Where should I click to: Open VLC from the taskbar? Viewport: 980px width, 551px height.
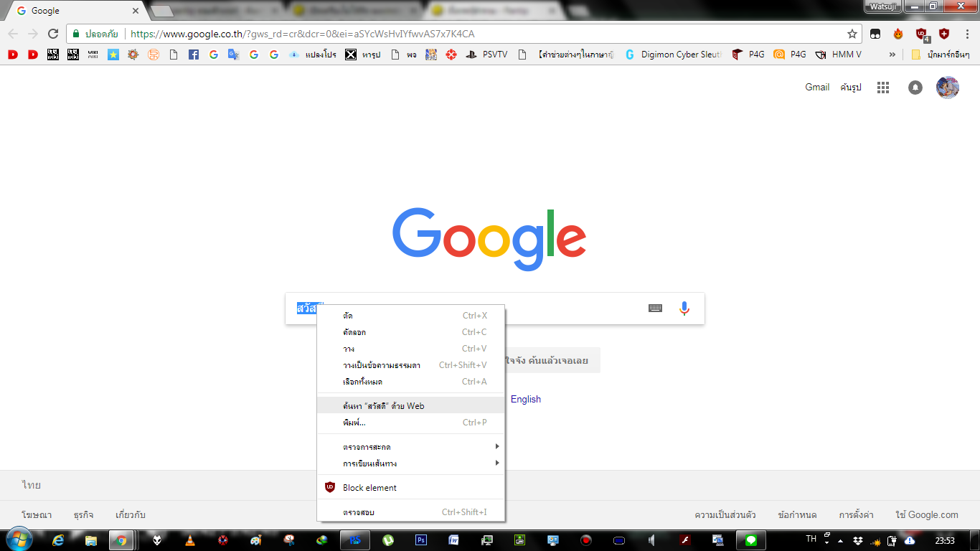pos(189,540)
